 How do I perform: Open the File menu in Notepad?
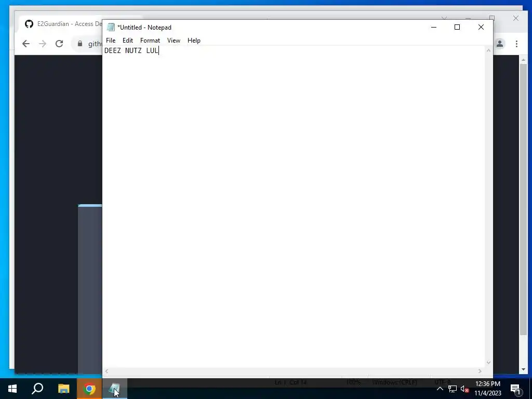pyautogui.click(x=111, y=41)
